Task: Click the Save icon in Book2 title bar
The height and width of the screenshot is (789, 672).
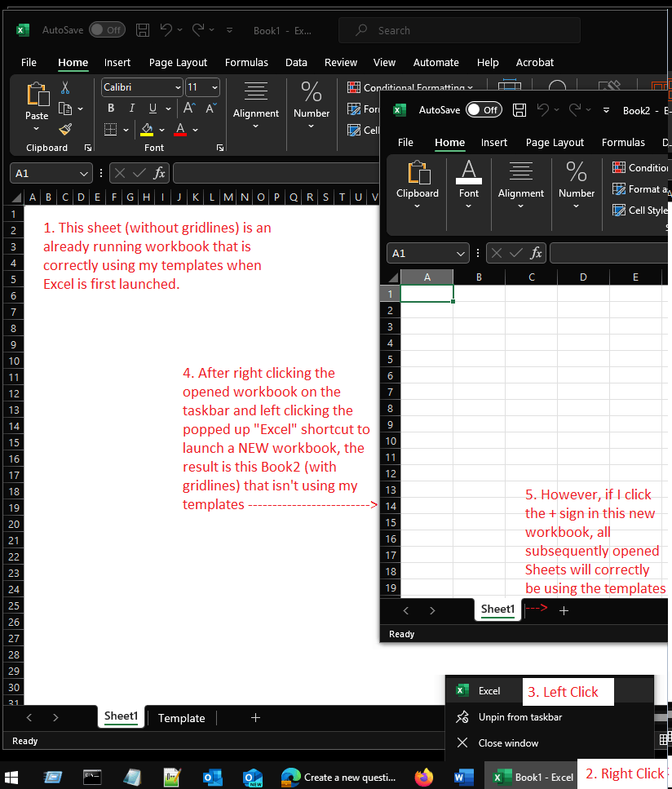Action: pos(519,109)
